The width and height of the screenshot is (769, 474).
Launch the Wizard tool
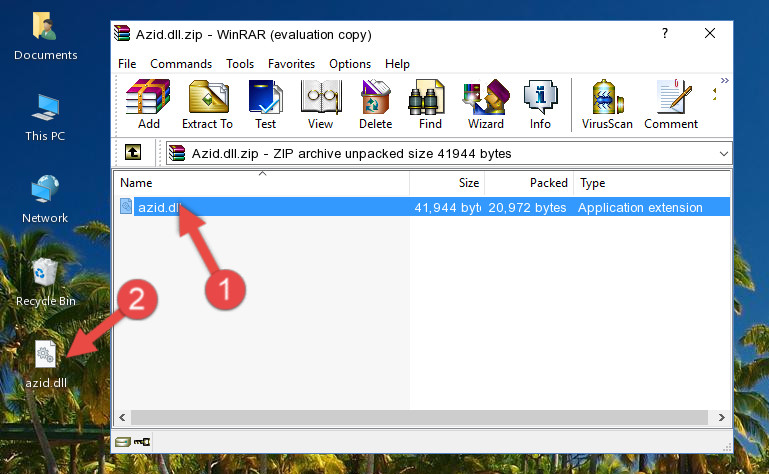coord(486,105)
